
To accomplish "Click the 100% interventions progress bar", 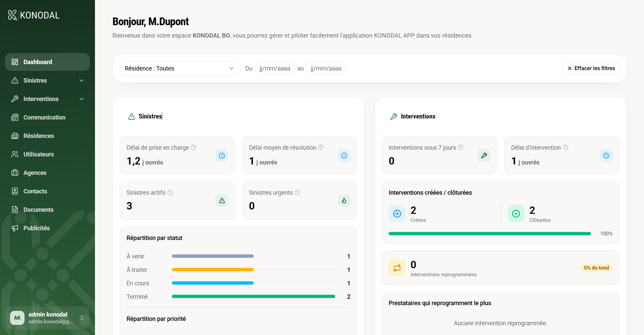I will tap(490, 234).
